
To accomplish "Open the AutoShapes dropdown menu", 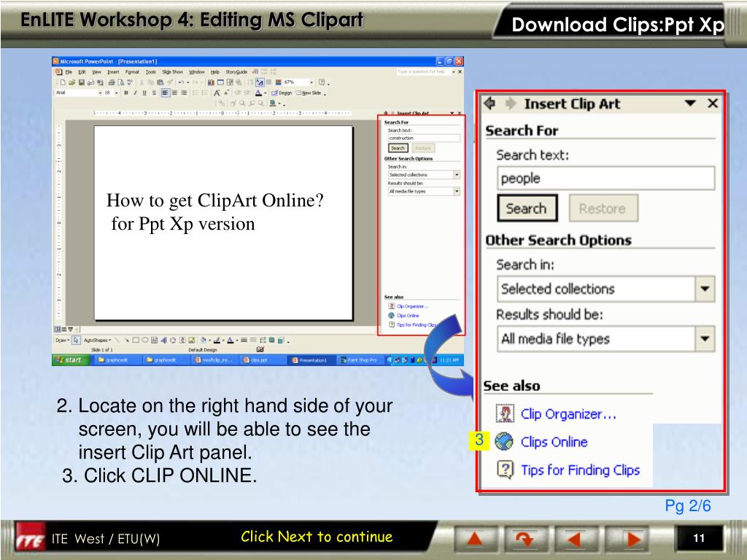I will coord(97,340).
